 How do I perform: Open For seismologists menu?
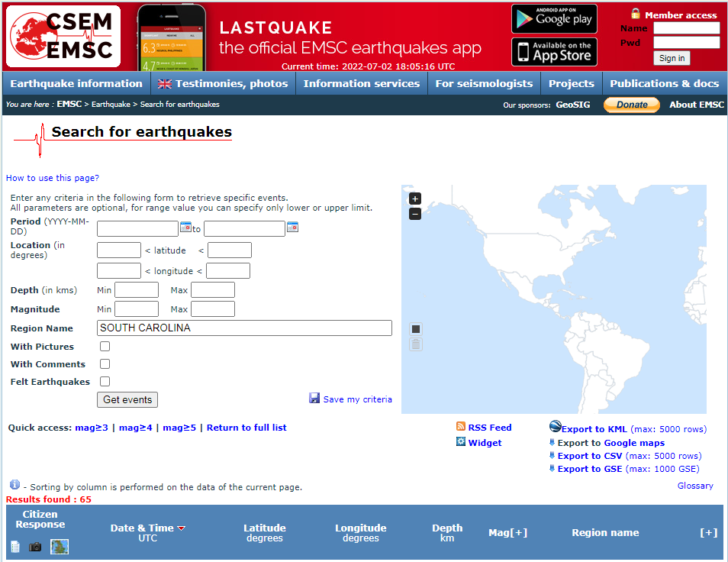[x=485, y=83]
